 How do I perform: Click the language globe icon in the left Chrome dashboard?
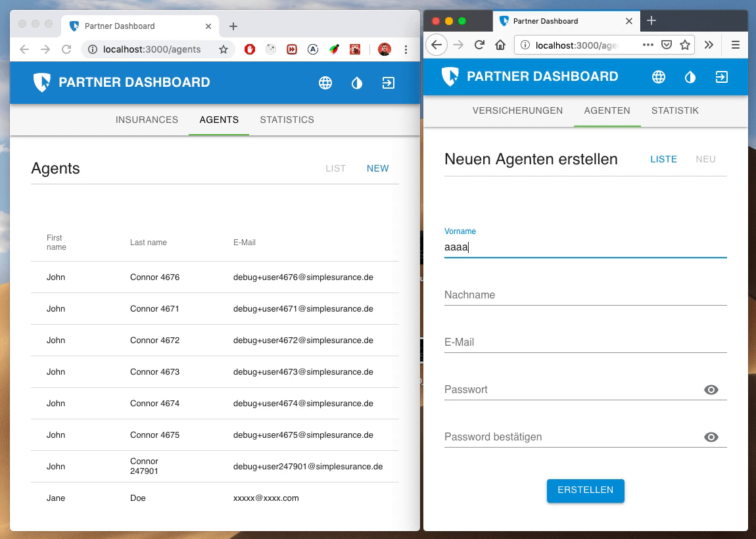click(x=325, y=83)
